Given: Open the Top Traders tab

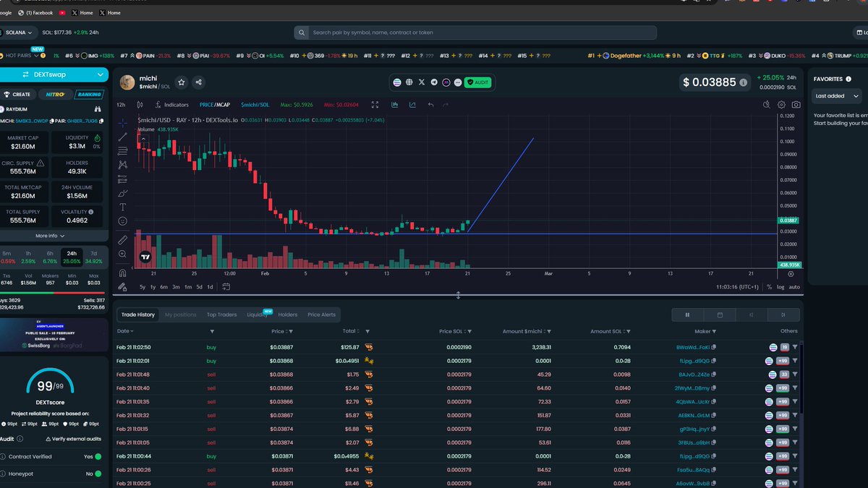Looking at the screenshot, I should (x=221, y=314).
